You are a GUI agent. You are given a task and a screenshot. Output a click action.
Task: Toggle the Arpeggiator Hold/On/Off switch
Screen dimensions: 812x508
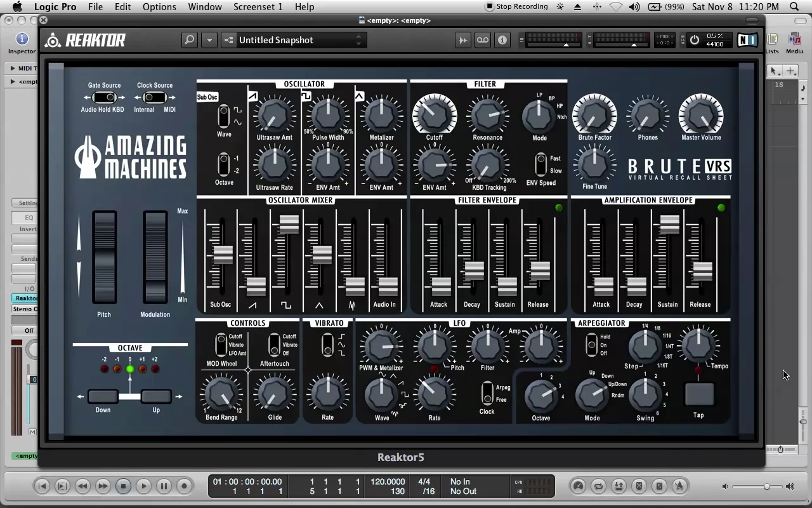tap(592, 345)
